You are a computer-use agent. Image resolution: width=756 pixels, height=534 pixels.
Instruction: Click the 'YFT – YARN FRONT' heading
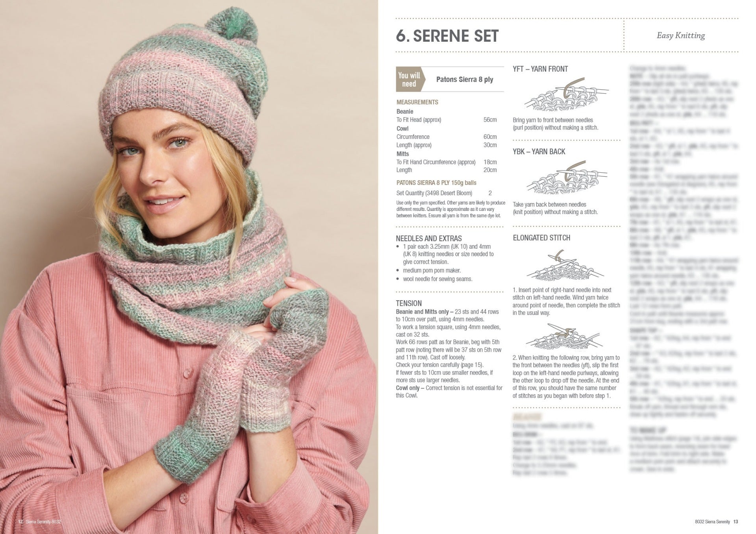(x=540, y=69)
